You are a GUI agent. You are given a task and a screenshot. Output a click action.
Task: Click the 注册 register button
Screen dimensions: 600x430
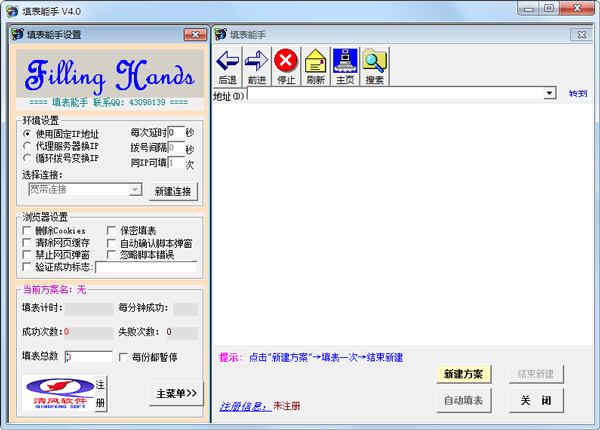100,393
